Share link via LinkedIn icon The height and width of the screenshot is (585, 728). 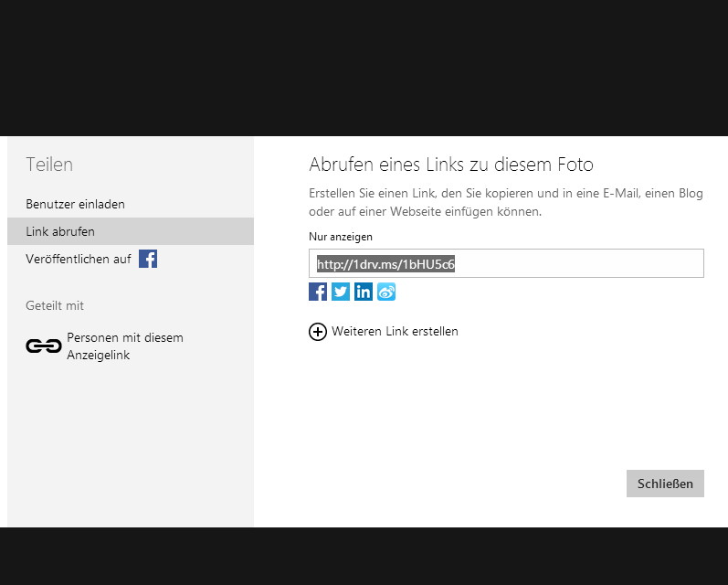pyautogui.click(x=363, y=292)
